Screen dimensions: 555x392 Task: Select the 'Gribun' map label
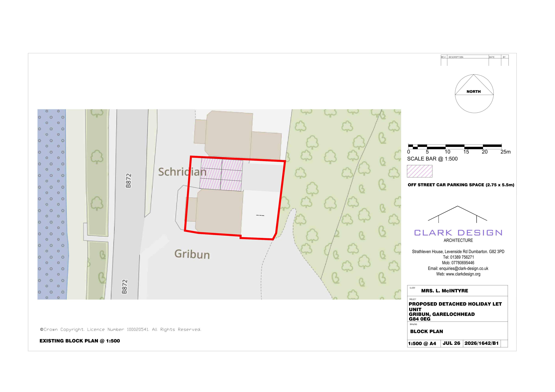pyautogui.click(x=192, y=254)
